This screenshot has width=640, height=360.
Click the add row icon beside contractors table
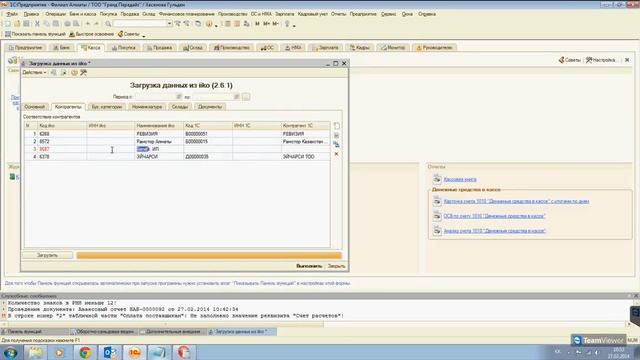(x=336, y=126)
